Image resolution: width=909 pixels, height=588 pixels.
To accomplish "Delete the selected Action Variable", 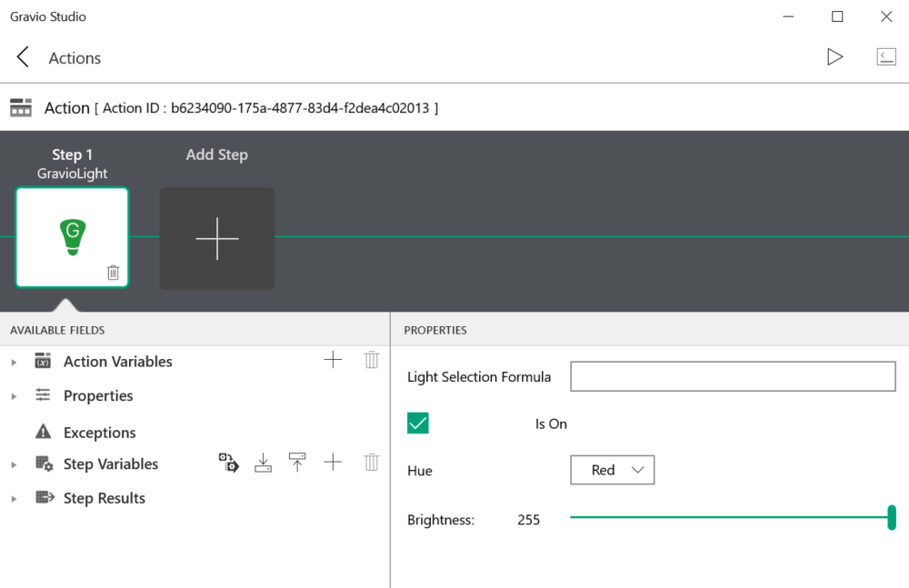I will 372,360.
